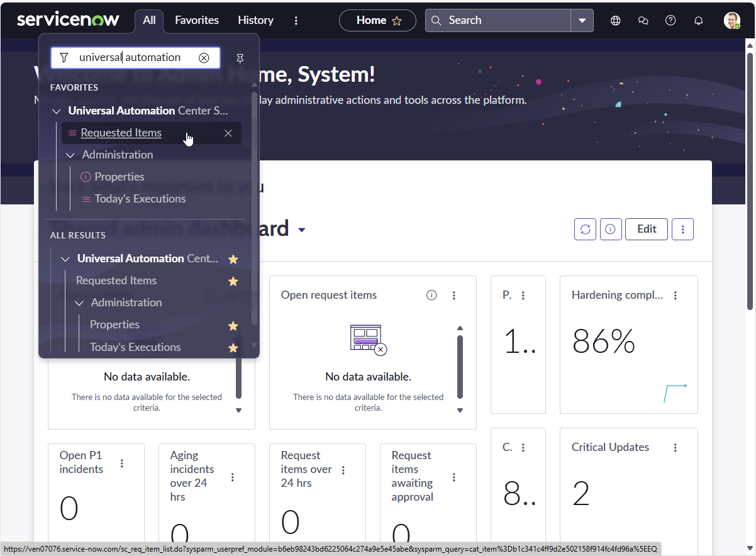The height and width of the screenshot is (556, 756).
Task: Open Properties in All Results
Action: tap(114, 325)
